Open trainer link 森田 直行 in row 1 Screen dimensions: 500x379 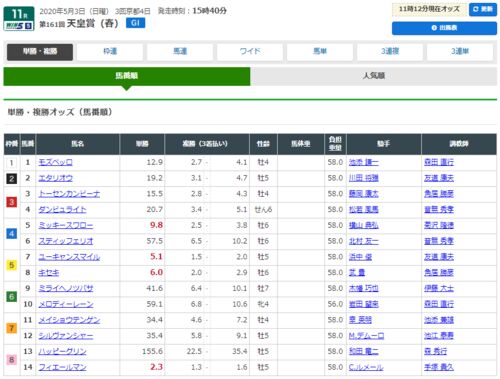point(439,162)
